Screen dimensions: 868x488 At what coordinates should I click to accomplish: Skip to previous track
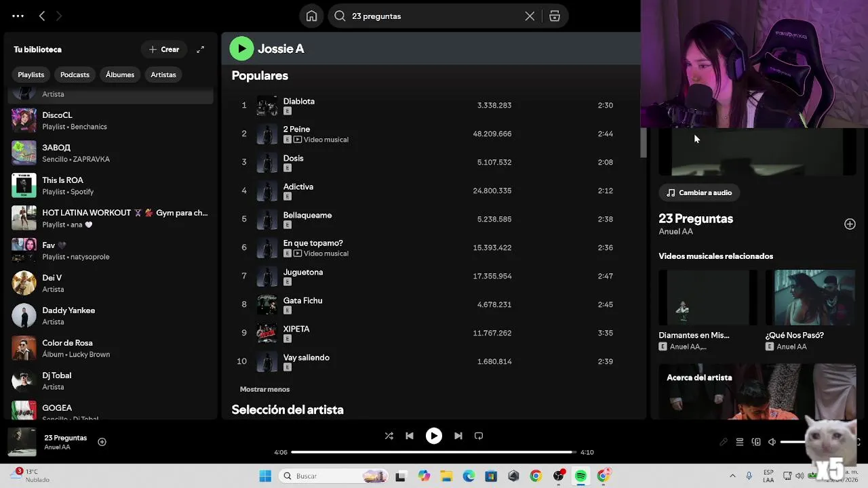410,436
